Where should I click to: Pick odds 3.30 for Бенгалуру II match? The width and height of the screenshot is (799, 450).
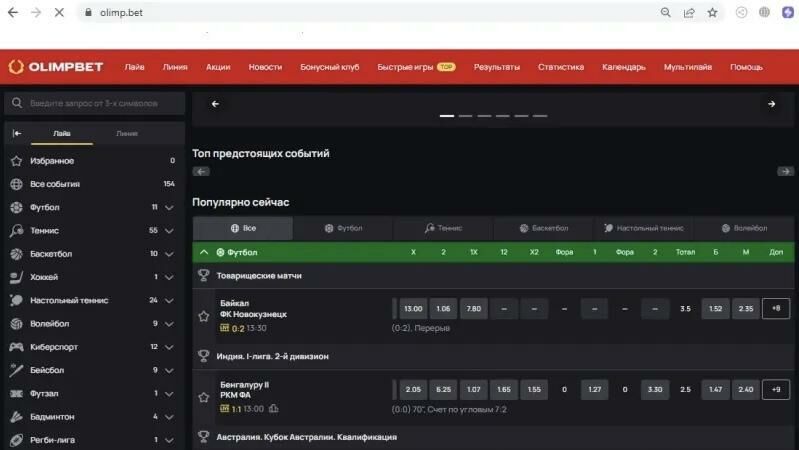click(x=655, y=389)
